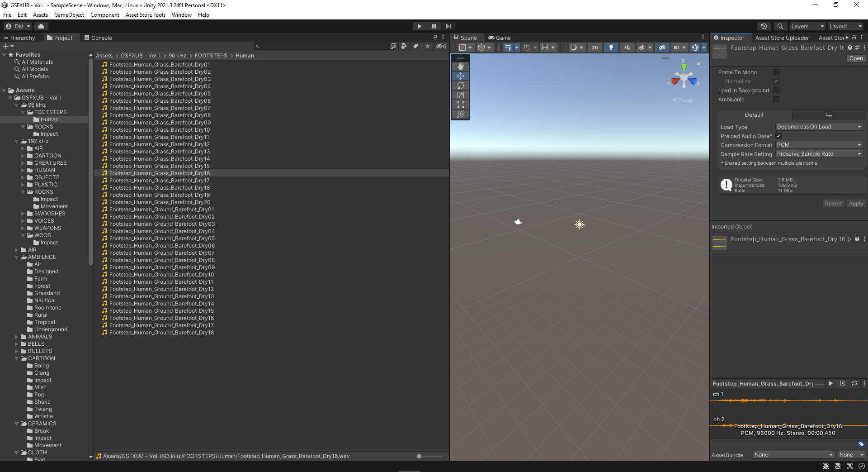The height and width of the screenshot is (472, 868).
Task: Toggle hidden packages visibility in Project
Action: [441, 46]
